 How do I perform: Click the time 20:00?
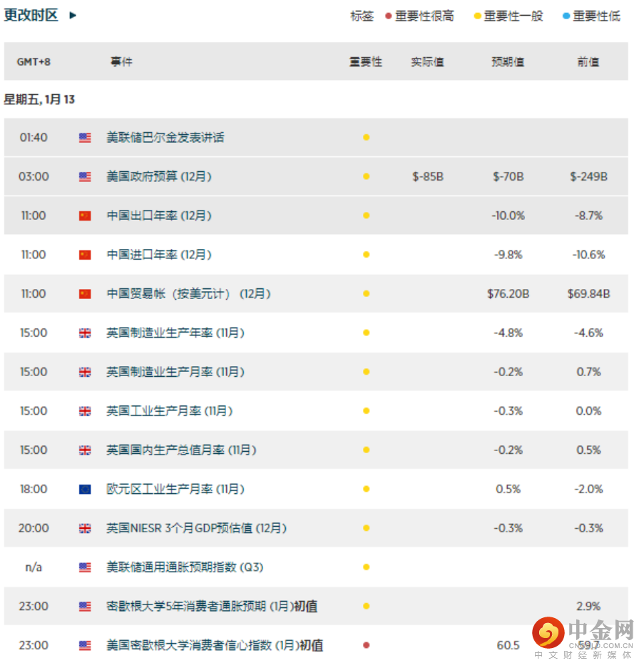click(34, 528)
